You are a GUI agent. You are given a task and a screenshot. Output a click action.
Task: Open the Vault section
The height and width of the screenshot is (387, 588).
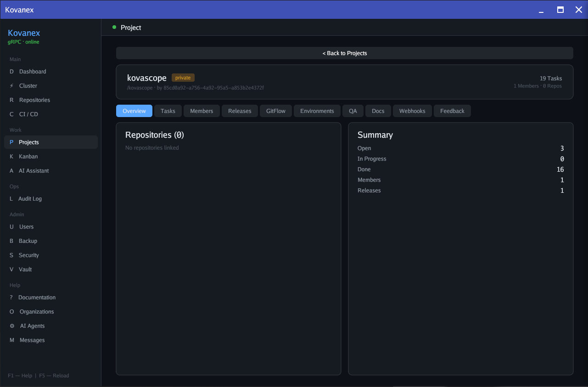tap(26, 269)
